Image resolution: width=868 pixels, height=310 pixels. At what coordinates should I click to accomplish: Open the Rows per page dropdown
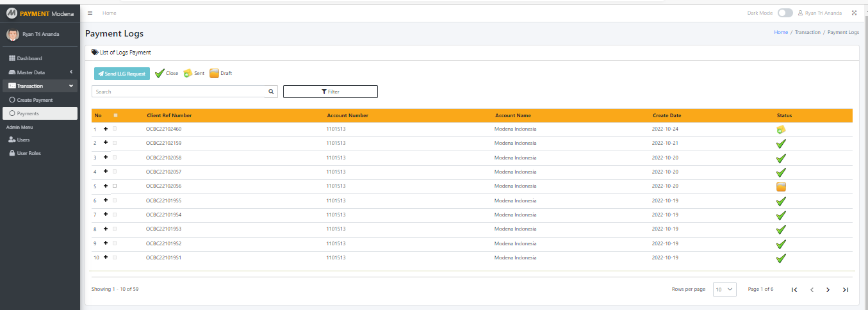point(725,290)
